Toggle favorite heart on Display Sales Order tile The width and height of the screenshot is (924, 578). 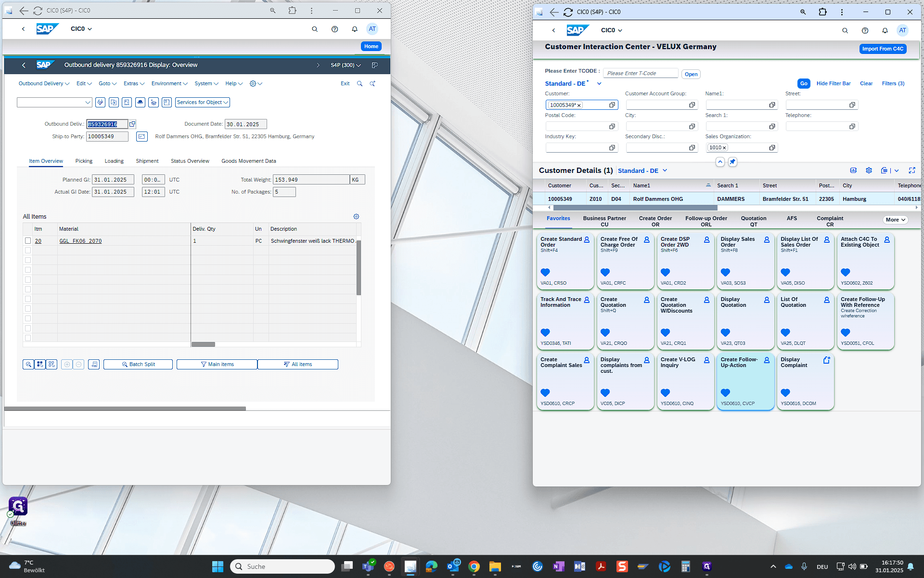725,272
